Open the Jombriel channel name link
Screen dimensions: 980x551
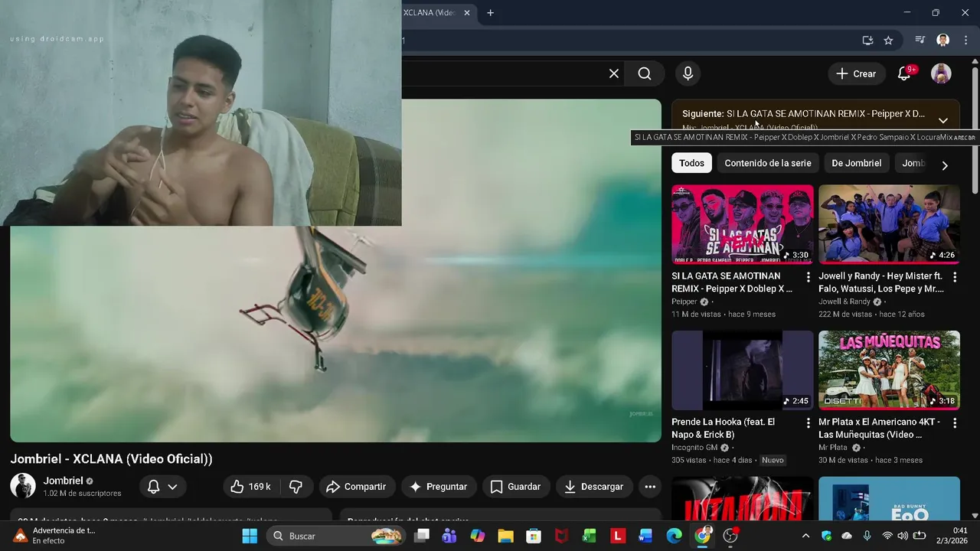tap(63, 481)
